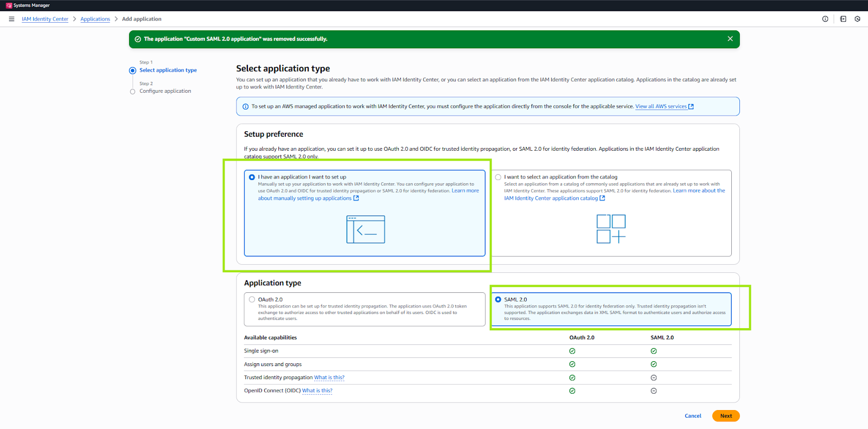Choose the SAML 2.0 application type
This screenshot has width=868, height=429.
498,299
